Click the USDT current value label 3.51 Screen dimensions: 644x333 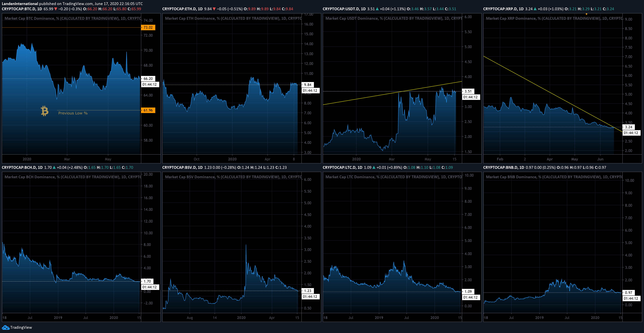click(x=468, y=91)
